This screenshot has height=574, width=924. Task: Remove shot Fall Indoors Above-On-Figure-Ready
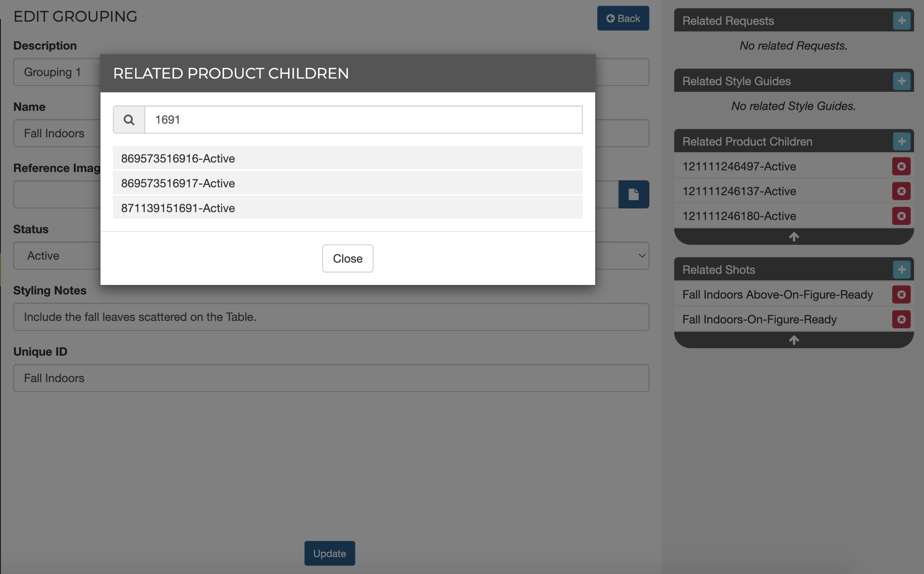pos(902,295)
